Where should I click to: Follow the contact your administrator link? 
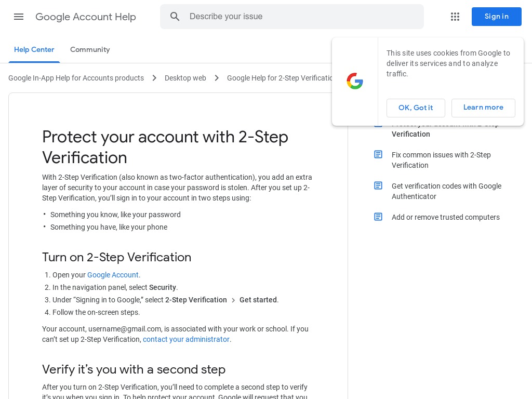click(x=186, y=339)
